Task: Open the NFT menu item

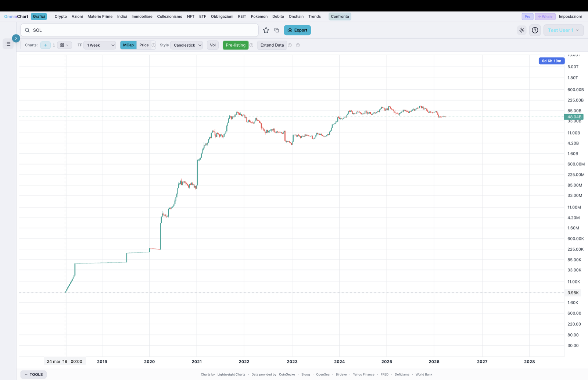Action: [191, 17]
